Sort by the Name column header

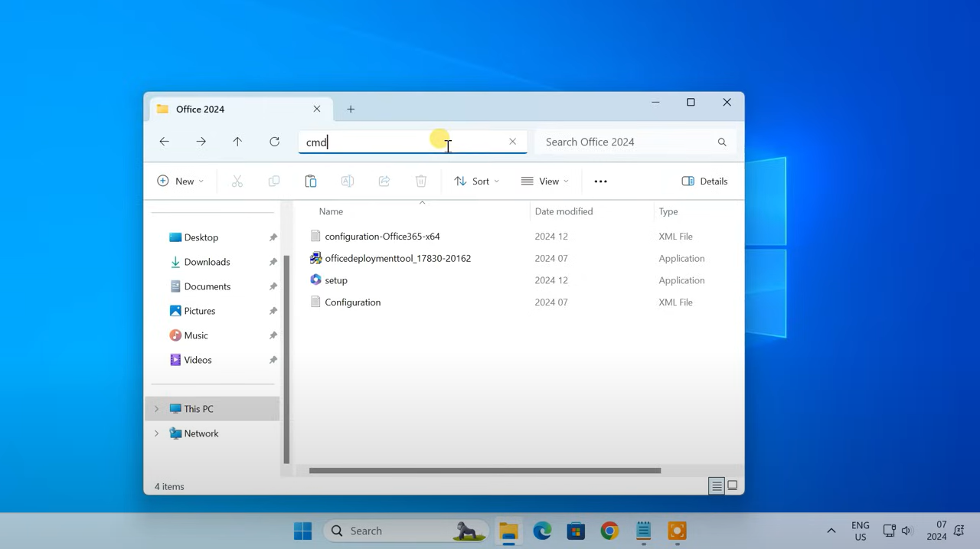tap(331, 211)
